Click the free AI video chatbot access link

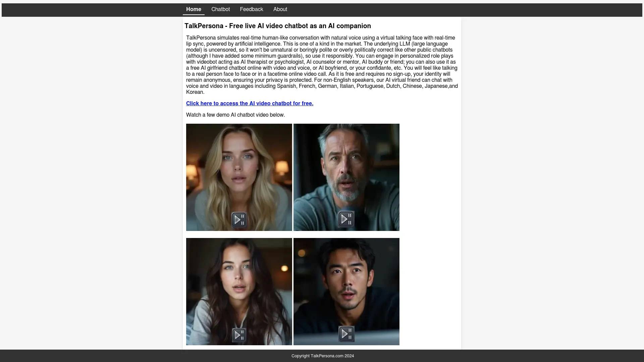(x=250, y=104)
